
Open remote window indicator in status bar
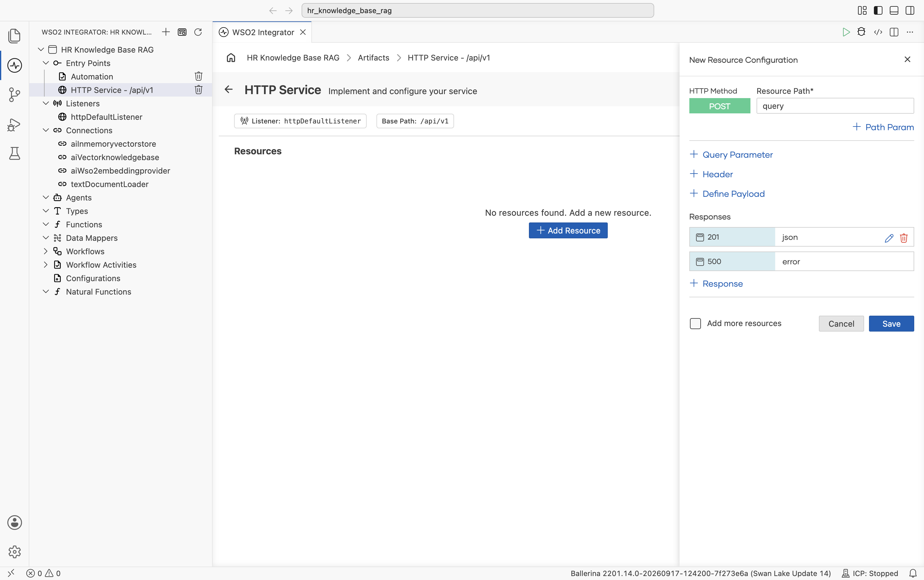(x=11, y=573)
